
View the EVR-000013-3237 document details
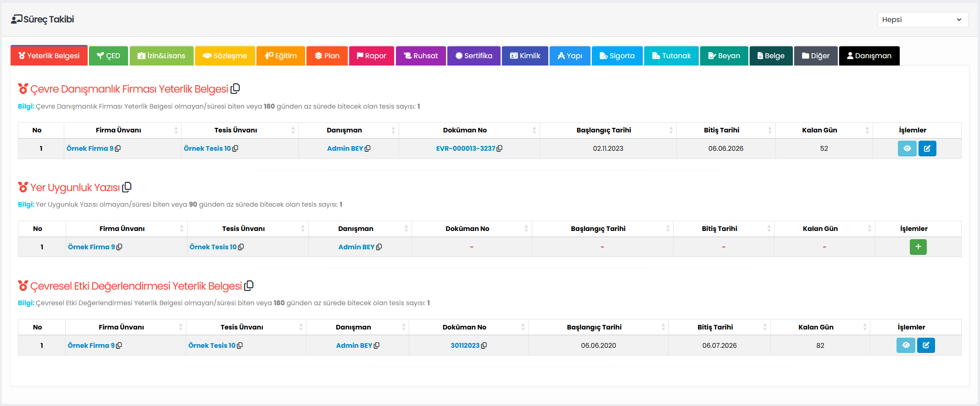(907, 148)
